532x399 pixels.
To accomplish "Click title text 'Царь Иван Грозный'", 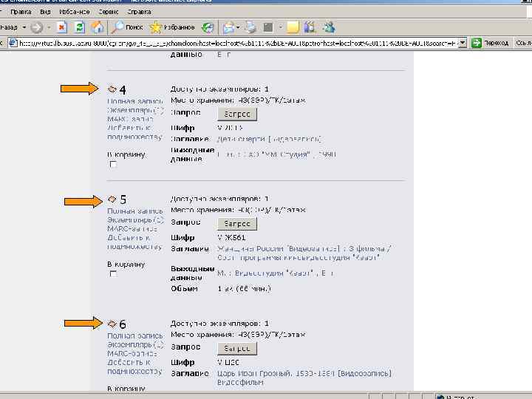I will 253,374.
